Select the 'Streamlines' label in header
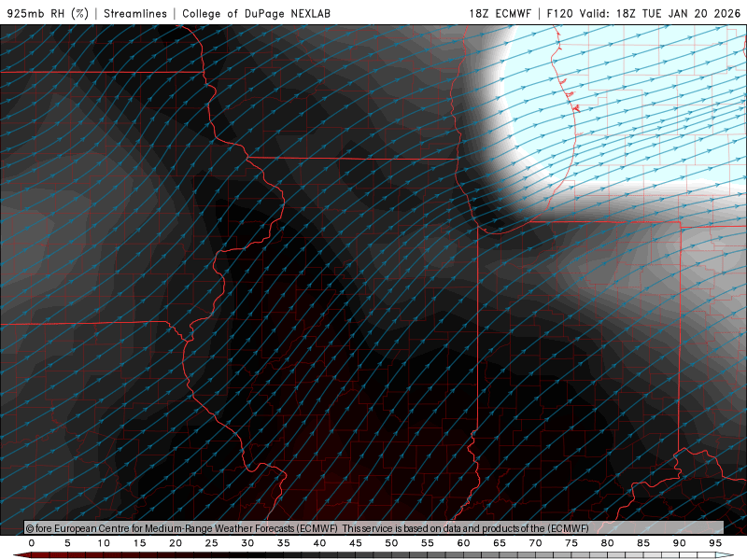Image resolution: width=747 pixels, height=560 pixels. [135, 13]
